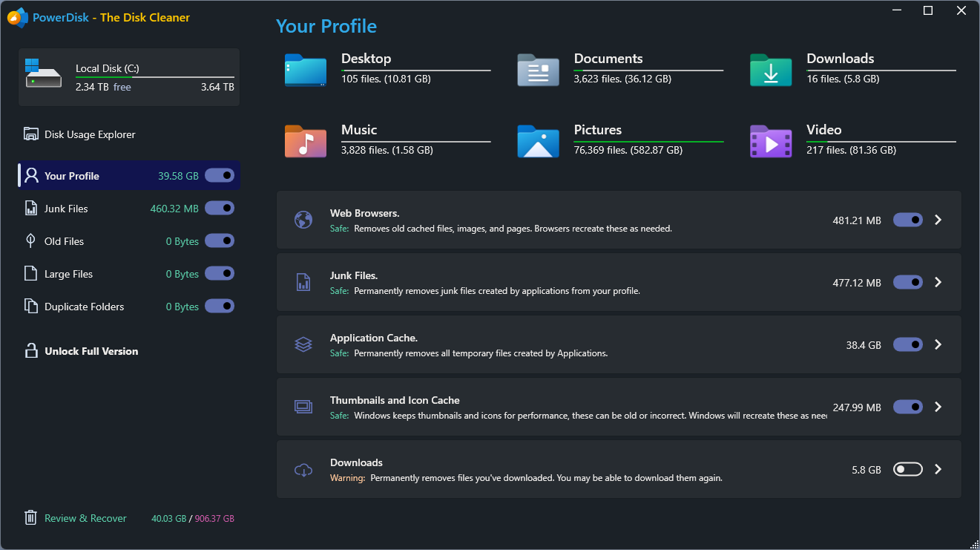The width and height of the screenshot is (980, 550).
Task: Click the Unlock Full Version padlock icon
Action: pyautogui.click(x=31, y=351)
